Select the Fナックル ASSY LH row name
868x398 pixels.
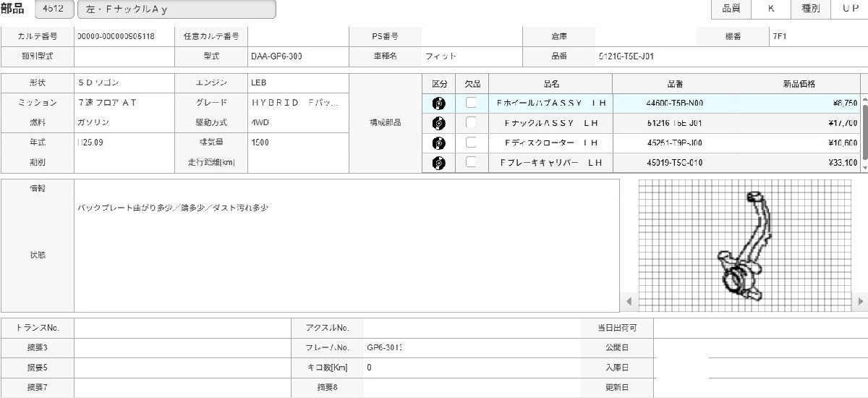[x=551, y=123]
